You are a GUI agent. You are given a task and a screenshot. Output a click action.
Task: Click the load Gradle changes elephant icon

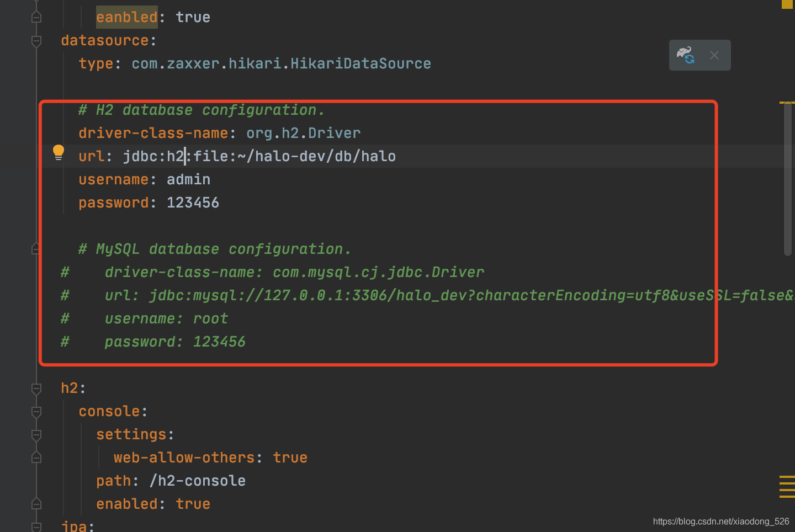click(x=686, y=55)
